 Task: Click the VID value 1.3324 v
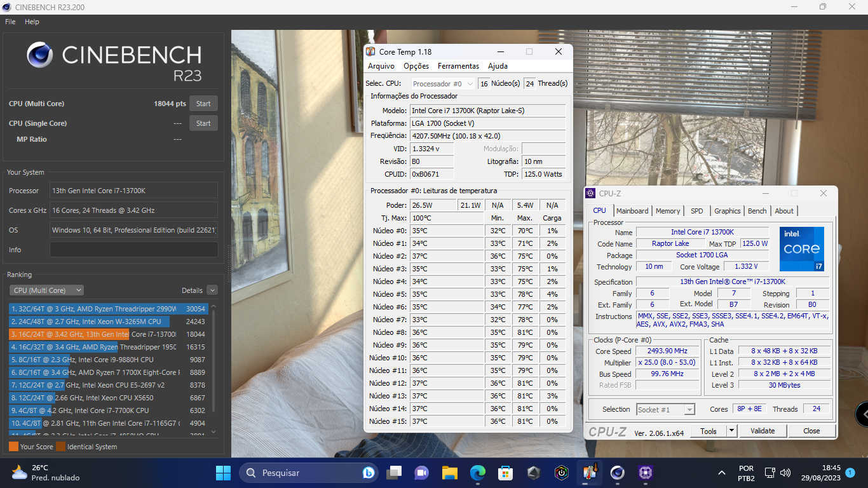(x=432, y=149)
